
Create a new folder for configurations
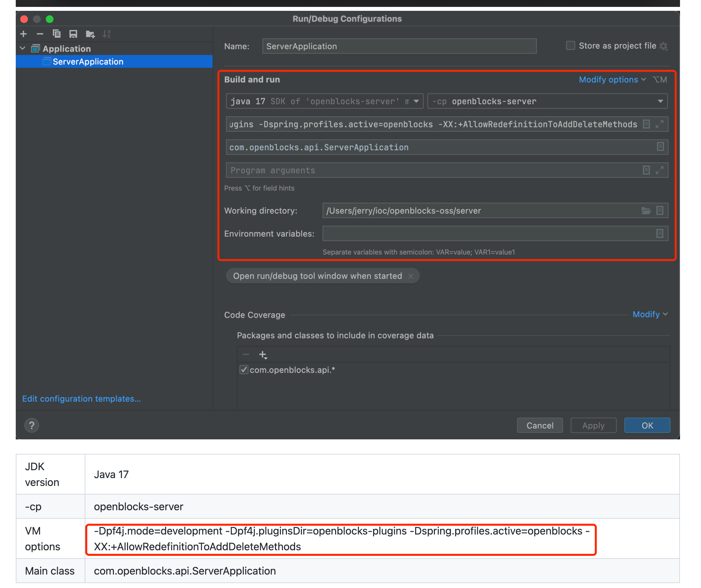coord(90,34)
